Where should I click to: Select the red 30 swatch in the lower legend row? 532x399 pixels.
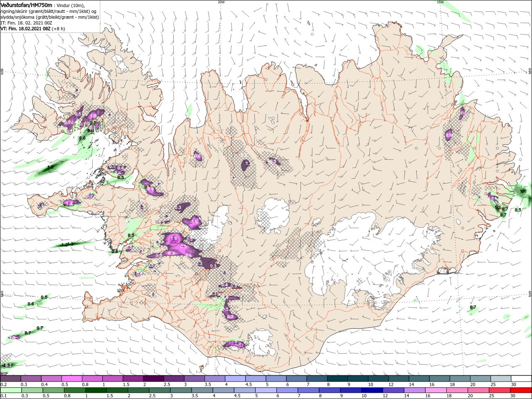(x=521, y=390)
